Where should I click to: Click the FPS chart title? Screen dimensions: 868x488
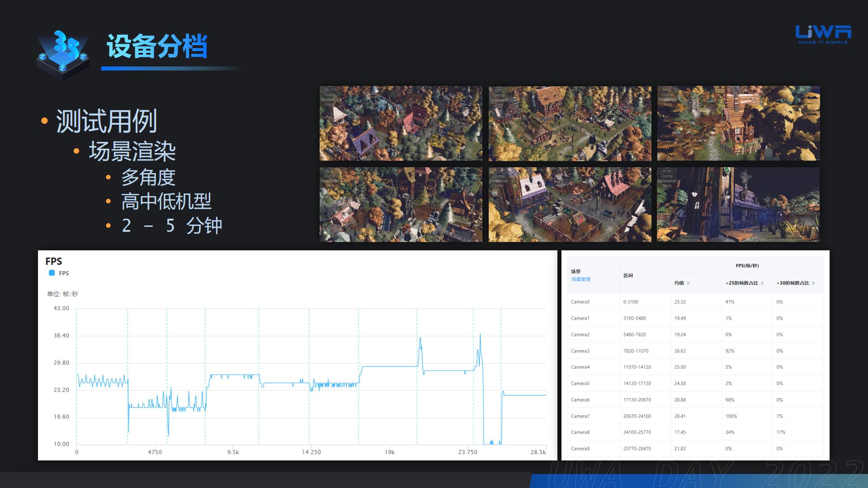click(54, 261)
